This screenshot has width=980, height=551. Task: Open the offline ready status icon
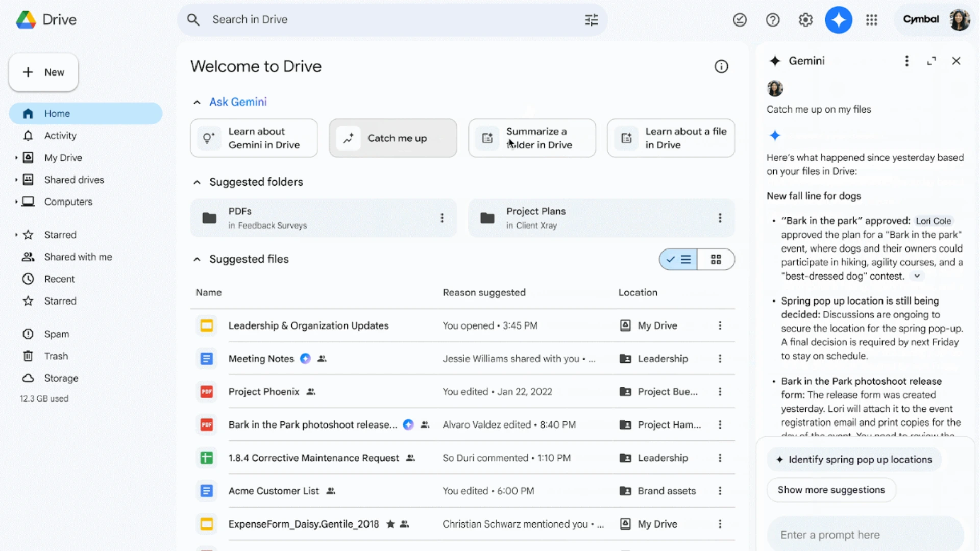point(740,20)
